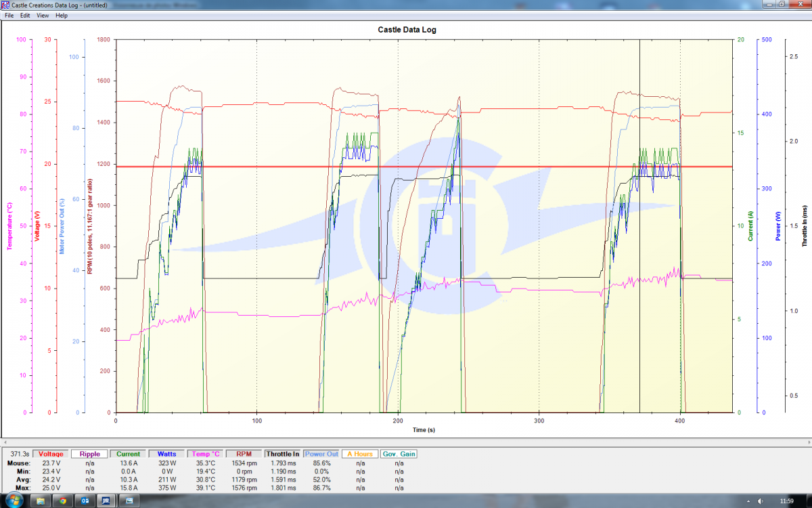The width and height of the screenshot is (812, 508).
Task: Click the Temperature (°C) axis label
Action: (9, 226)
